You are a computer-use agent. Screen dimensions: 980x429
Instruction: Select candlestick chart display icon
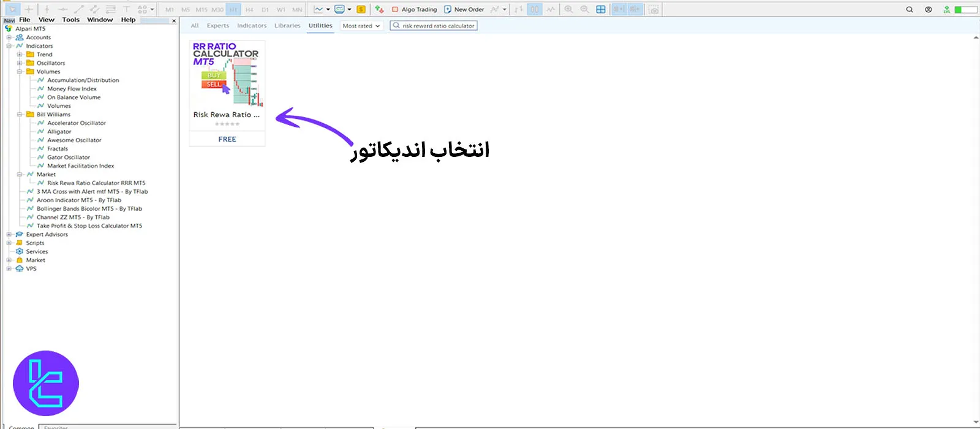click(x=535, y=9)
